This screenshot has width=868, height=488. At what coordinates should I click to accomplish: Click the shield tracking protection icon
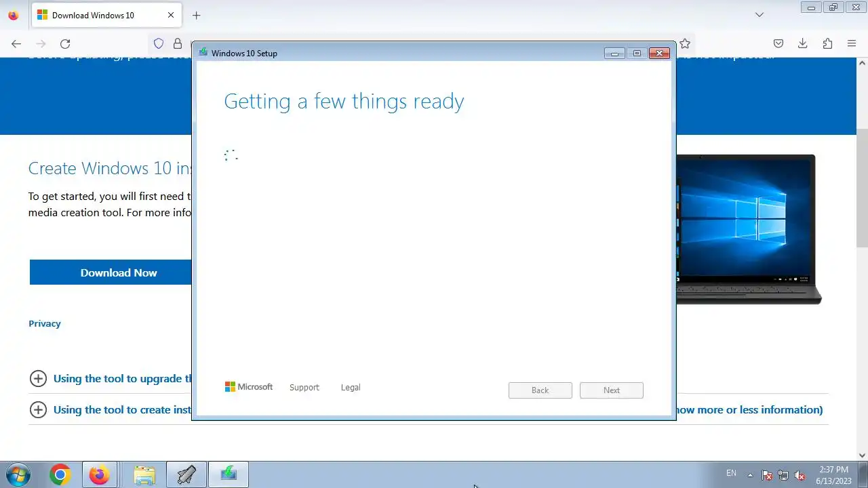coord(159,43)
